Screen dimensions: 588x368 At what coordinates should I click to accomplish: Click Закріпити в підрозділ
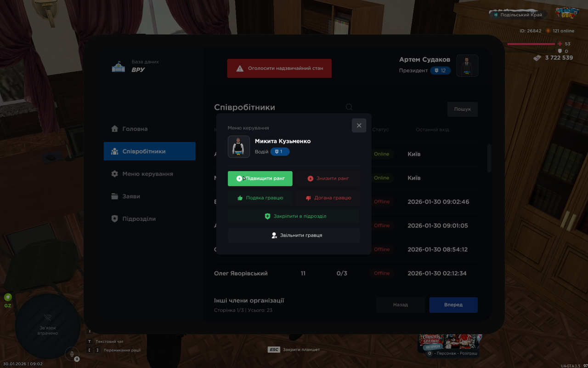pos(294,216)
